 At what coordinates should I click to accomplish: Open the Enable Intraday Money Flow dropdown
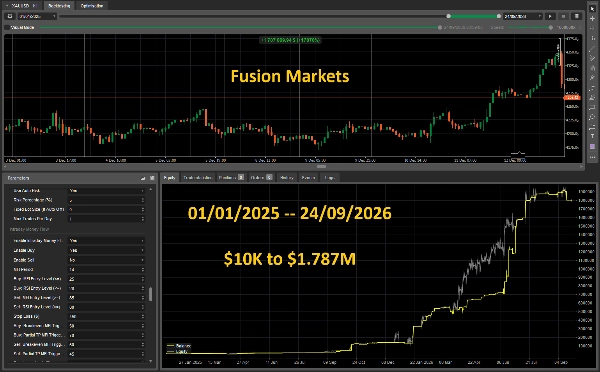pos(106,241)
